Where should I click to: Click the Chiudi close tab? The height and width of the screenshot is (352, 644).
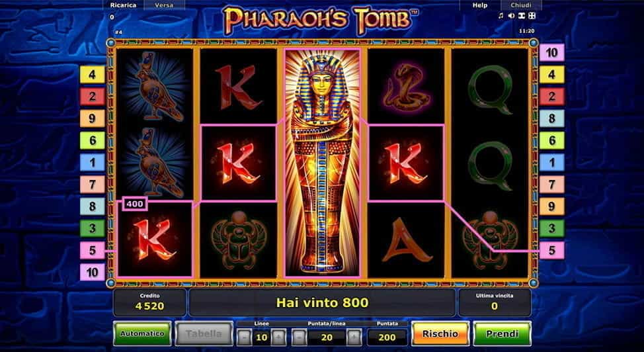point(520,5)
